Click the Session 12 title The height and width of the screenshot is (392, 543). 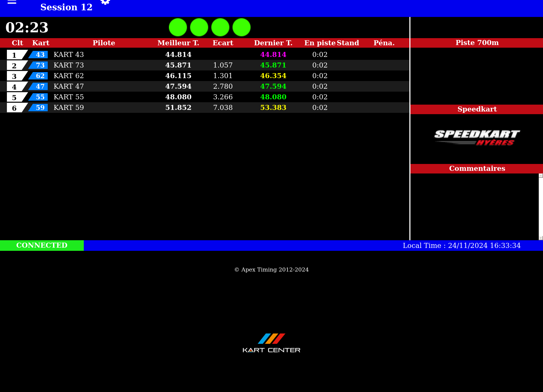[66, 7]
